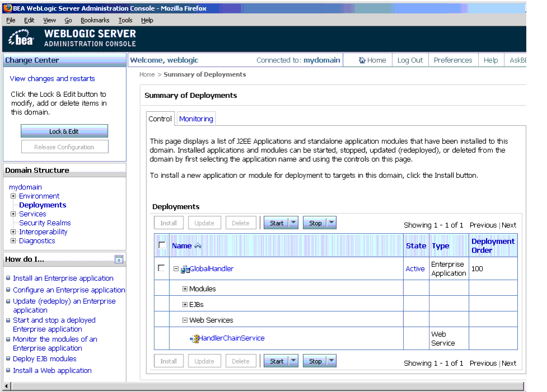Click the Active state link
The width and height of the screenshot is (547, 392).
coord(415,268)
